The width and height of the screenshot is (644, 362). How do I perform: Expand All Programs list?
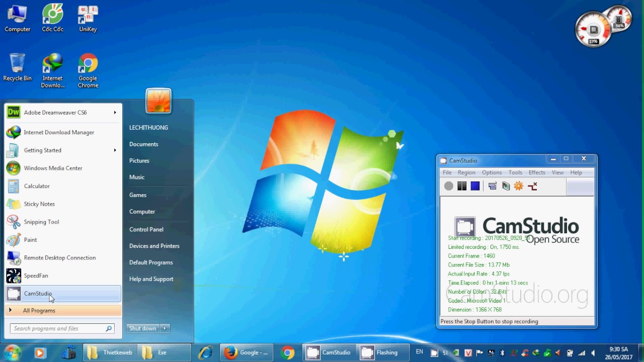[x=63, y=311]
